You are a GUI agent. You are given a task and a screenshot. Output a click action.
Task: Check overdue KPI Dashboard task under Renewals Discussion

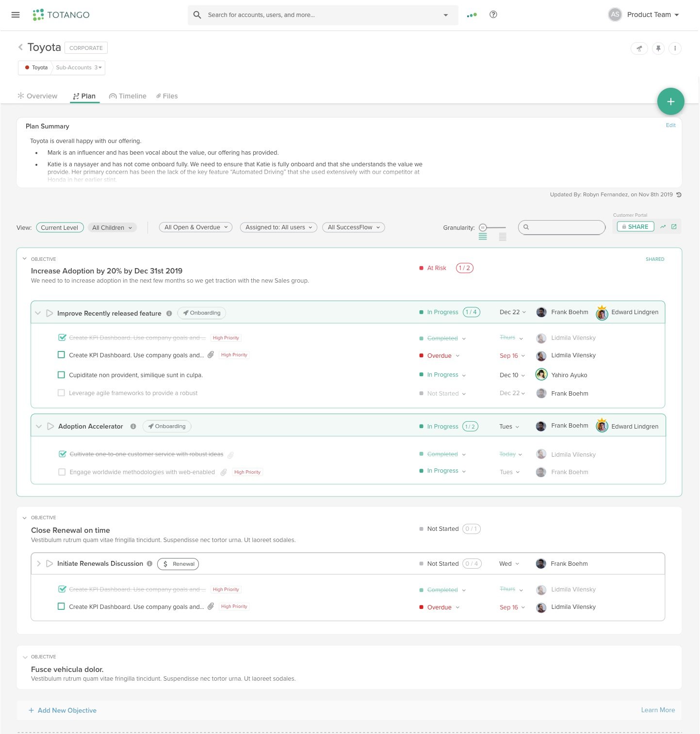61,606
